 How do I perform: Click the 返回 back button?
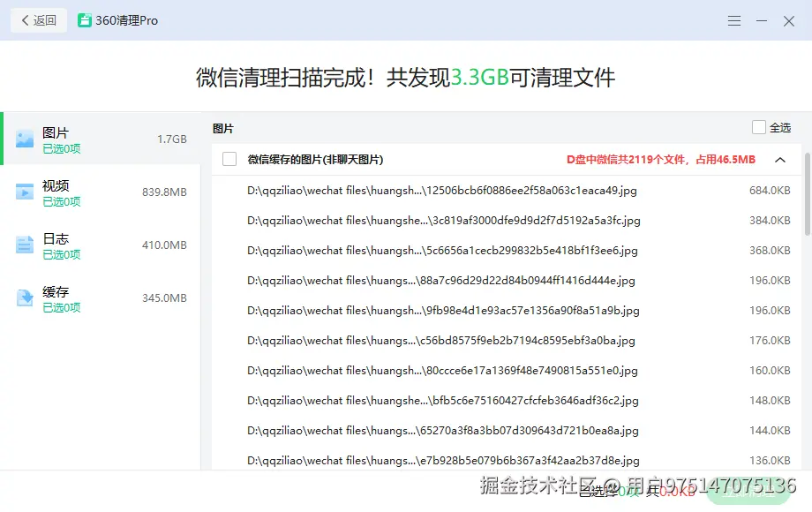point(39,20)
